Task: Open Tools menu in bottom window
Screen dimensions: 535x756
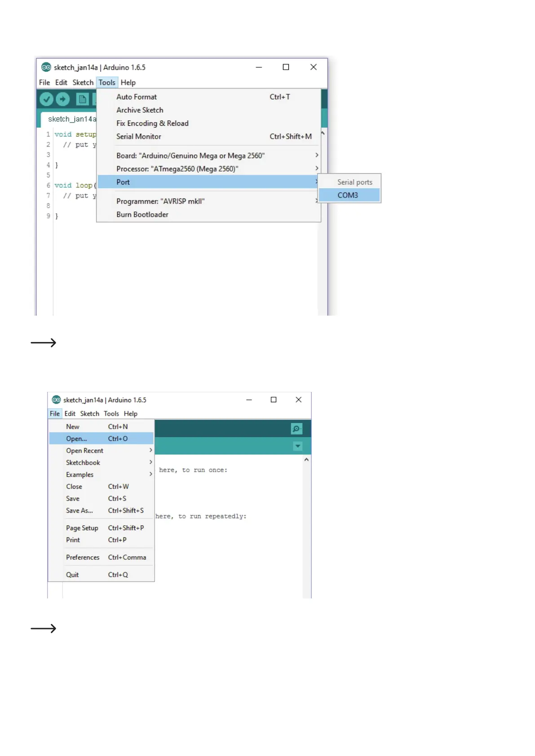Action: [111, 413]
